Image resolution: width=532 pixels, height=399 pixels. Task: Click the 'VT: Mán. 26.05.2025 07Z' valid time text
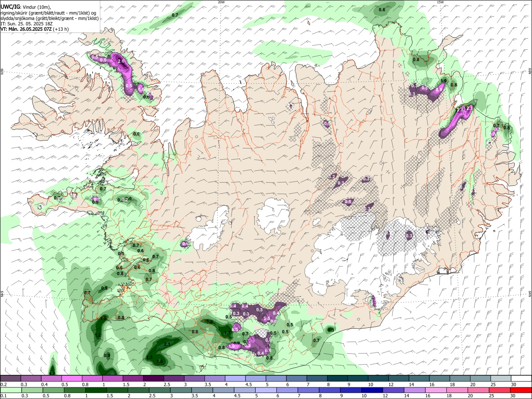point(26,29)
